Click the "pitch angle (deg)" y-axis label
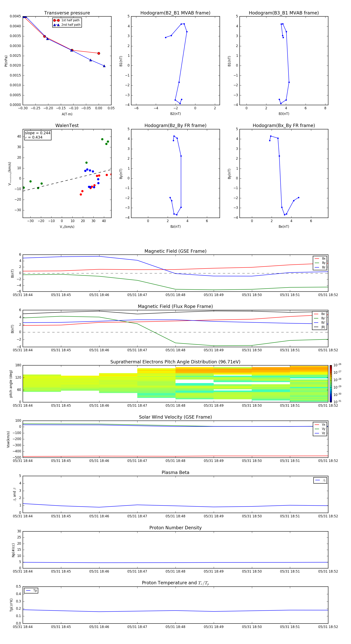 (x=11, y=384)
